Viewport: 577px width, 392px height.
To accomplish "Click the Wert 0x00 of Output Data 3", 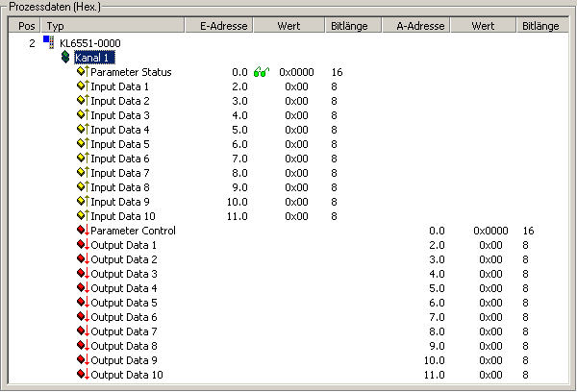I will pyautogui.click(x=490, y=274).
